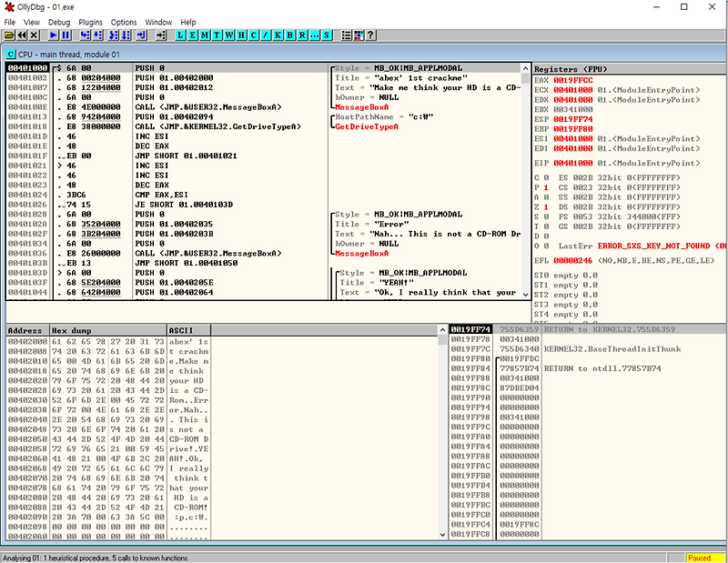The height and width of the screenshot is (563, 728).
Task: Open the Debug menu
Action: pyautogui.click(x=58, y=22)
